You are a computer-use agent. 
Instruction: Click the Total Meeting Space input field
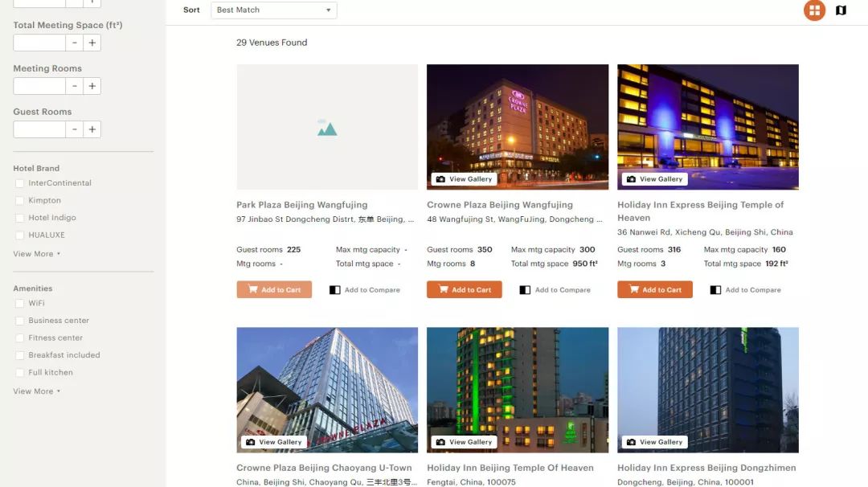click(x=39, y=43)
